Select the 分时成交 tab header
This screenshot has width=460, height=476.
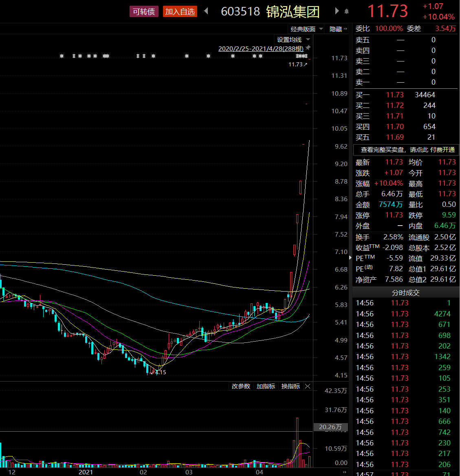pos(406,293)
